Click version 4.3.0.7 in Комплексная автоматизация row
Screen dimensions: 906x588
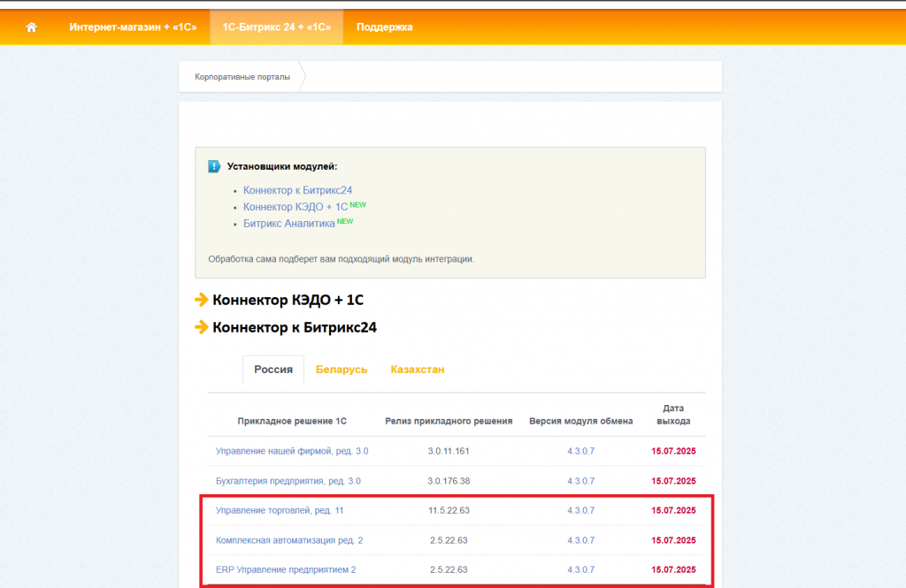click(580, 540)
